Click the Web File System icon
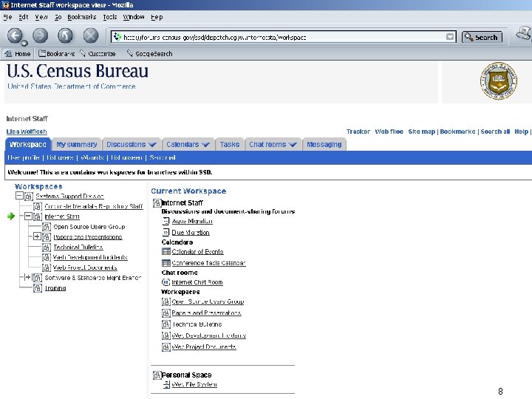532x399 pixels. [x=166, y=384]
